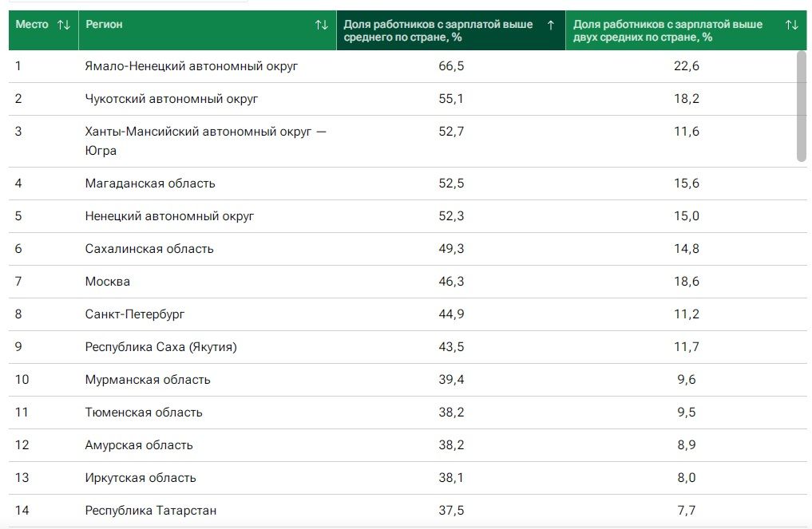Click Чукотский автономный округ region cell
Viewport: 812px width, 529px height.
pos(172,99)
